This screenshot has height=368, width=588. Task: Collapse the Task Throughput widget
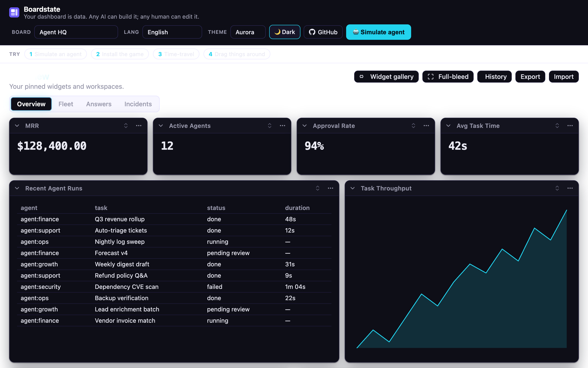(x=353, y=188)
